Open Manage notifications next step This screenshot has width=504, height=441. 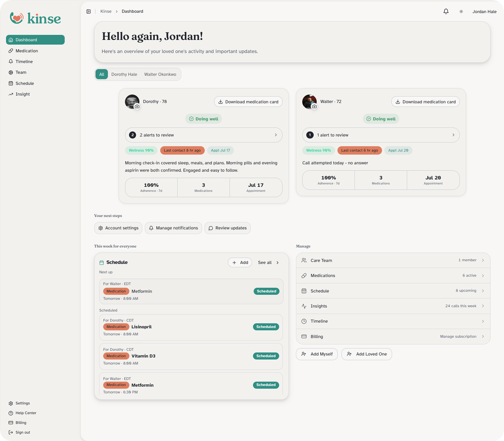tap(173, 228)
